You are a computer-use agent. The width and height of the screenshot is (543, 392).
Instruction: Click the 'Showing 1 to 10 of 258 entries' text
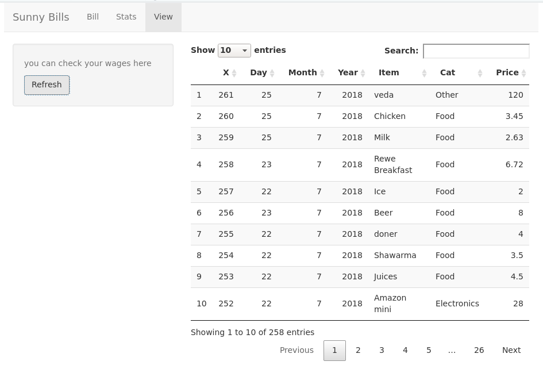(x=252, y=332)
